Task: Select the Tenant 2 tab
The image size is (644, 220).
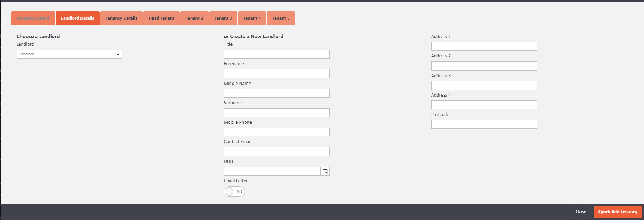Action: (x=194, y=18)
